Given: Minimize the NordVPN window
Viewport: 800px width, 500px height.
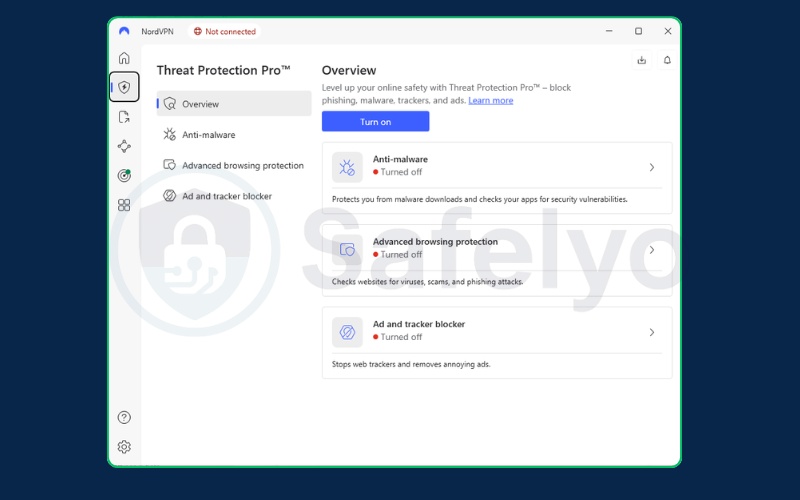Looking at the screenshot, I should [609, 31].
